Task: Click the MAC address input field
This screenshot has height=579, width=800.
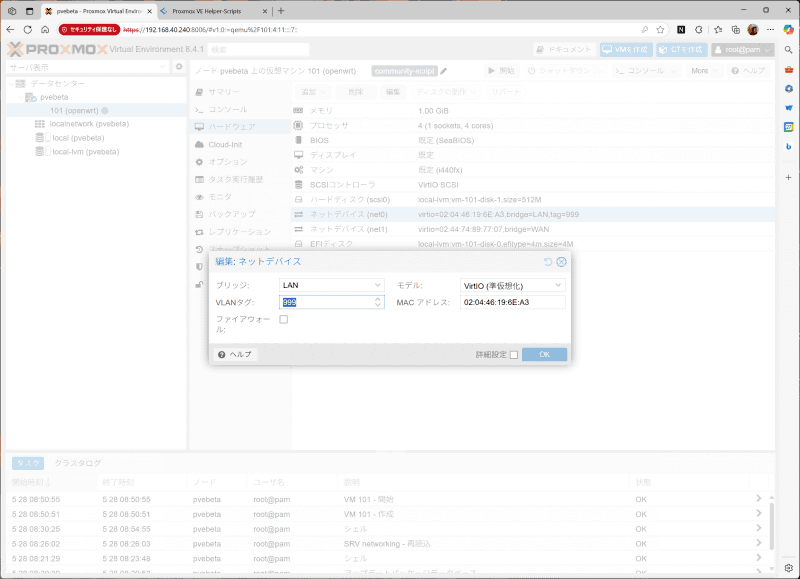Action: (512, 302)
